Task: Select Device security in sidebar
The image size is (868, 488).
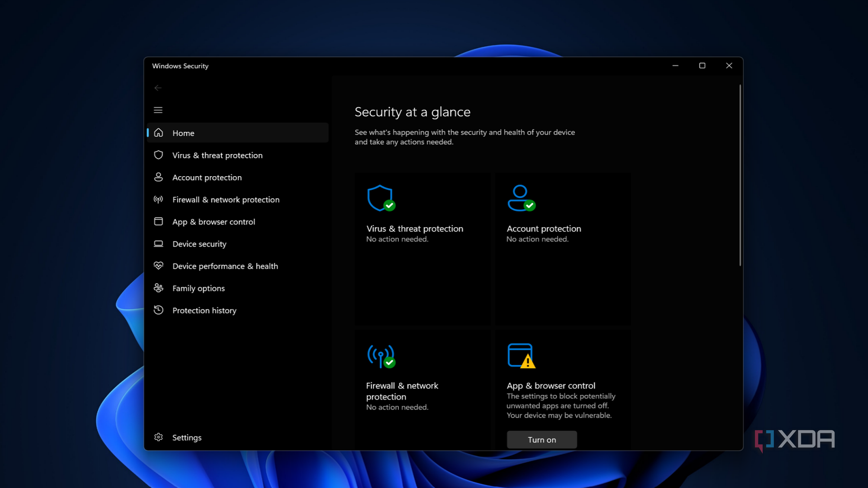Action: tap(238, 243)
